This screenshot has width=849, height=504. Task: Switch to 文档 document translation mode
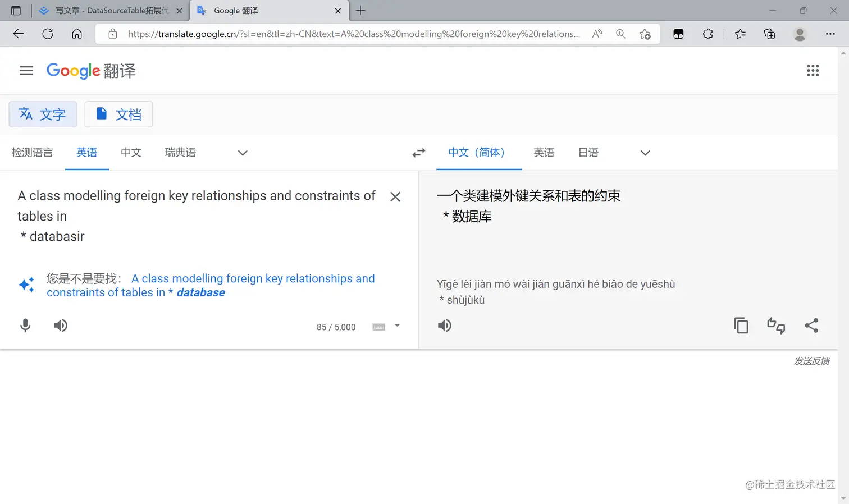pyautogui.click(x=118, y=114)
